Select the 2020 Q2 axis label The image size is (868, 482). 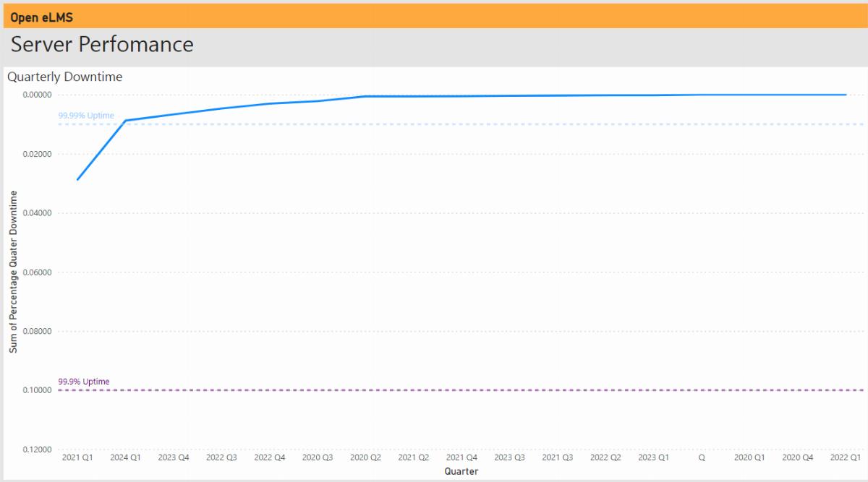point(365,458)
